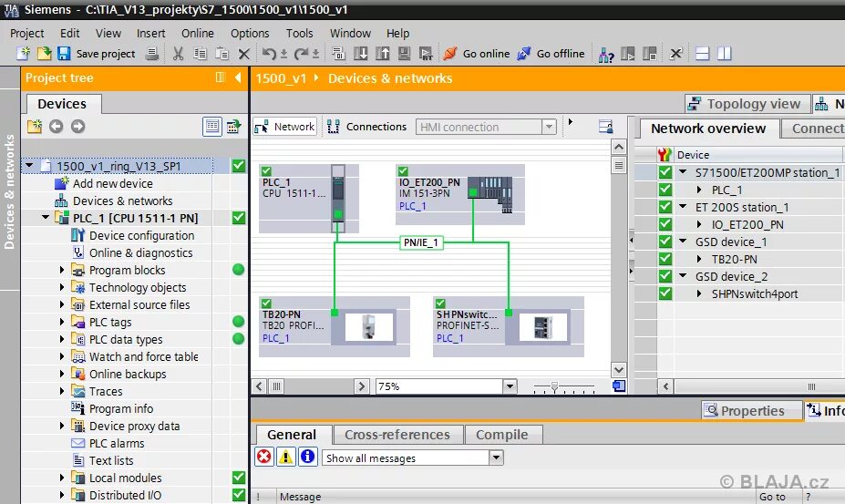This screenshot has width=845, height=504.
Task: Click the network view horizontal scrollbar thumb
Action: 277,386
